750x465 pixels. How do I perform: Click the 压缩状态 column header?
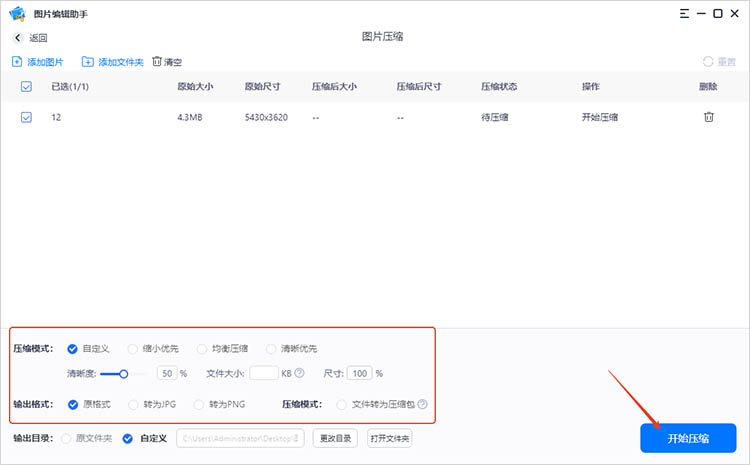tap(499, 87)
